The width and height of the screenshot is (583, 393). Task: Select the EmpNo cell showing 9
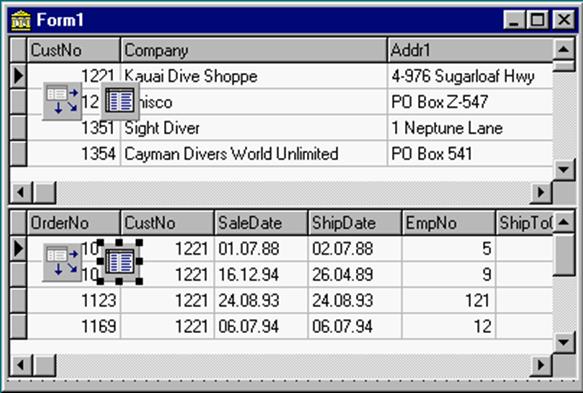448,274
